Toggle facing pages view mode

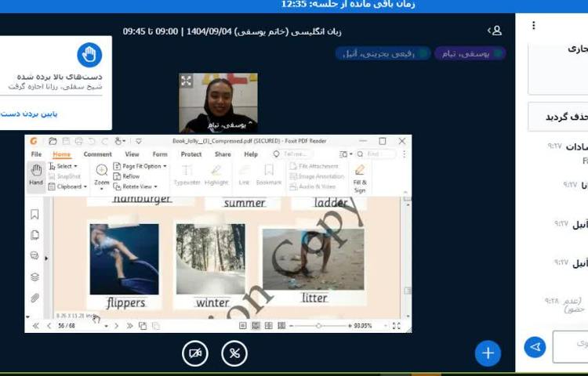[x=268, y=326]
